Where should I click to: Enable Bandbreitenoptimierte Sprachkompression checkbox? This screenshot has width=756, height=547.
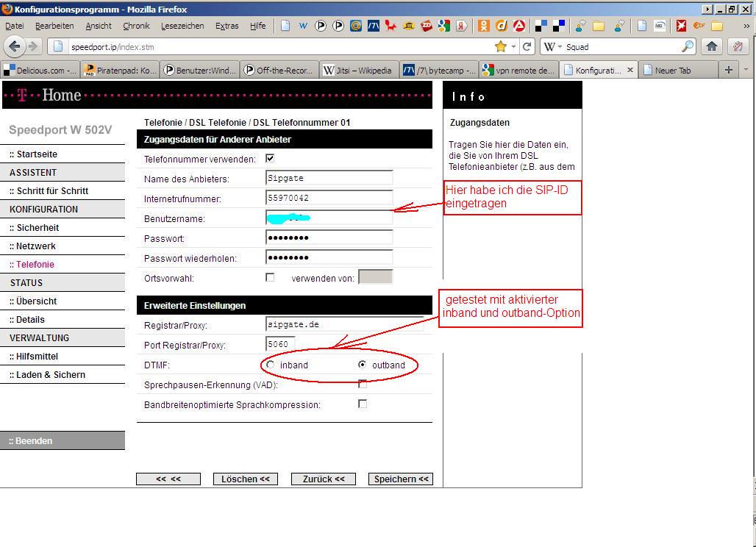click(362, 404)
